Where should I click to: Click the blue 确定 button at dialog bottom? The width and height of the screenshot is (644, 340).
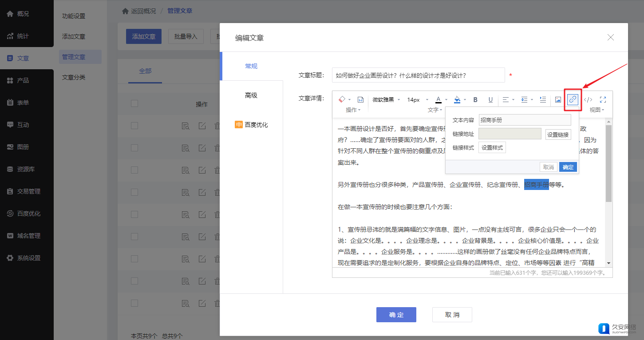tap(396, 315)
